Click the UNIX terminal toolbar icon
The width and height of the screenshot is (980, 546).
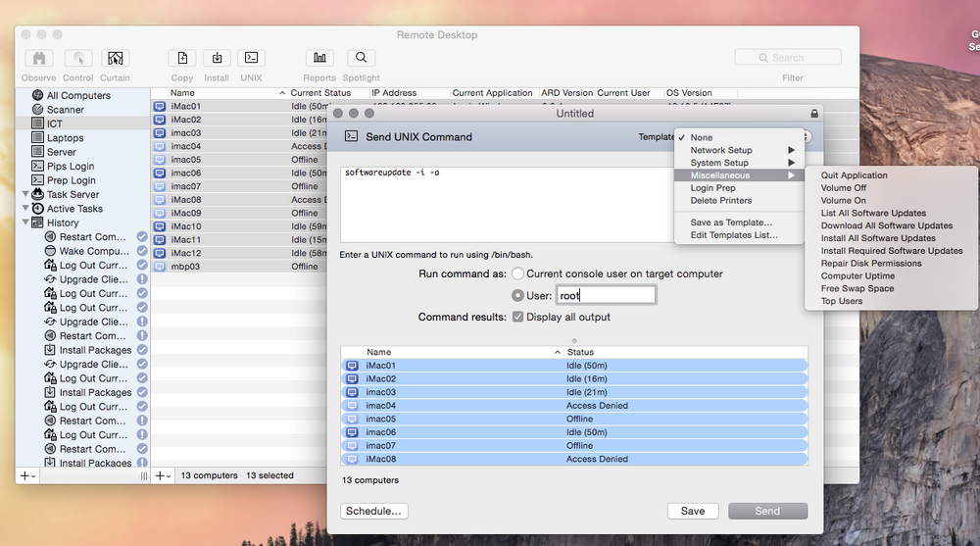251,58
